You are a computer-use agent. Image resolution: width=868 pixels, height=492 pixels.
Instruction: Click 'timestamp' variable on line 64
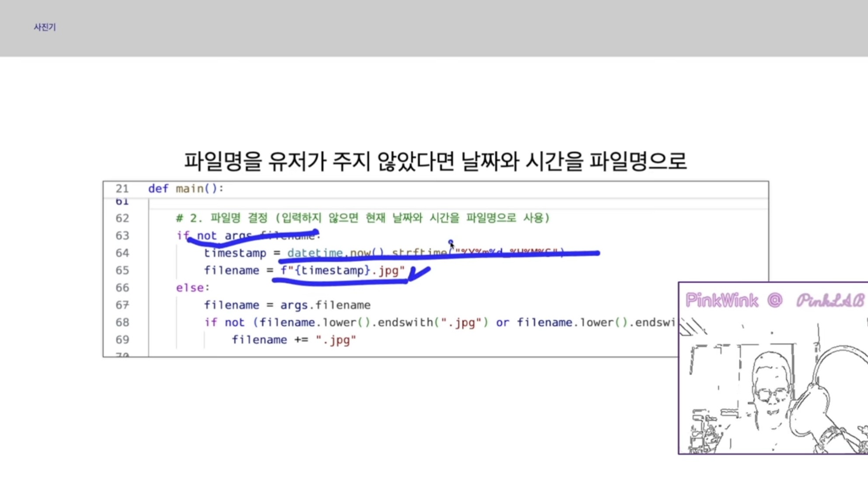pos(235,253)
